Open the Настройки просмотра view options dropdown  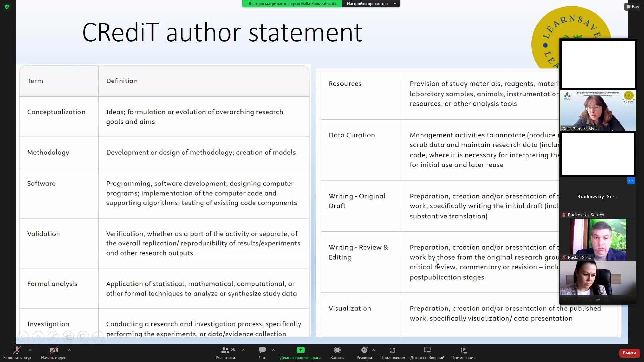point(371,4)
